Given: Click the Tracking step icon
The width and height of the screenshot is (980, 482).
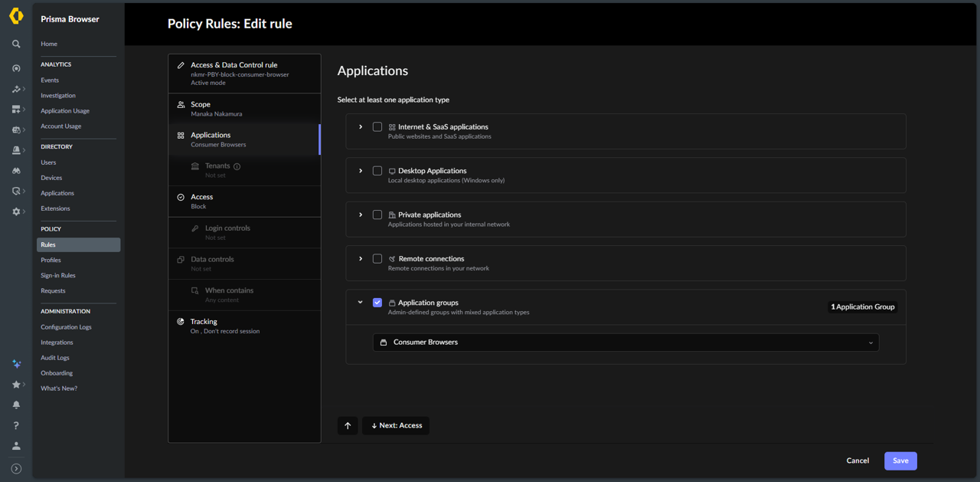Looking at the screenshot, I should [181, 322].
